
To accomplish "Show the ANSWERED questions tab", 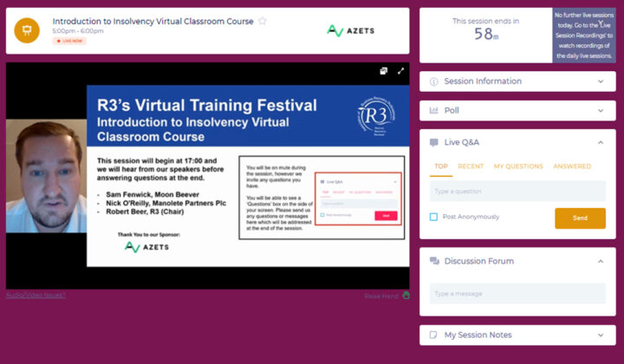I will point(572,166).
